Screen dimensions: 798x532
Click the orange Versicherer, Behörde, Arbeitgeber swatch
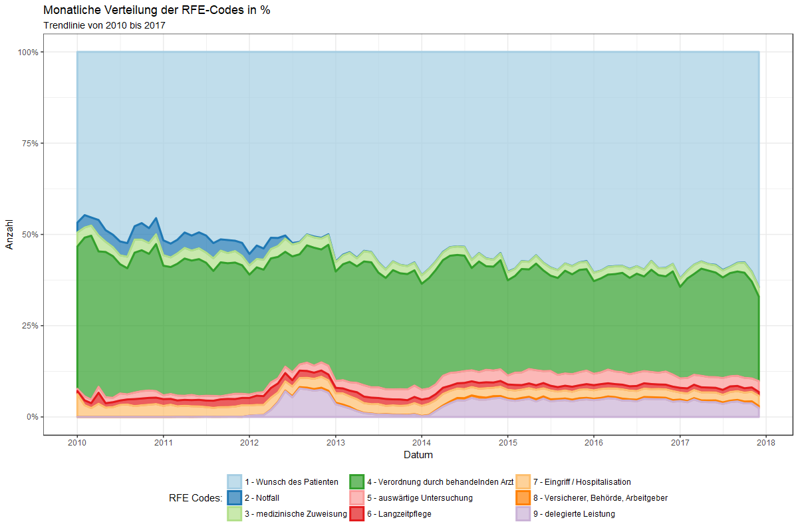523,498
